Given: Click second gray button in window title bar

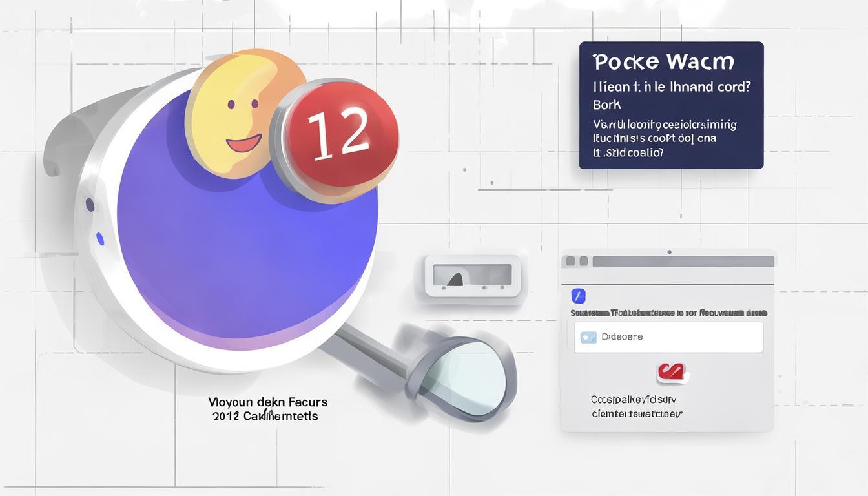Looking at the screenshot, I should point(583,261).
